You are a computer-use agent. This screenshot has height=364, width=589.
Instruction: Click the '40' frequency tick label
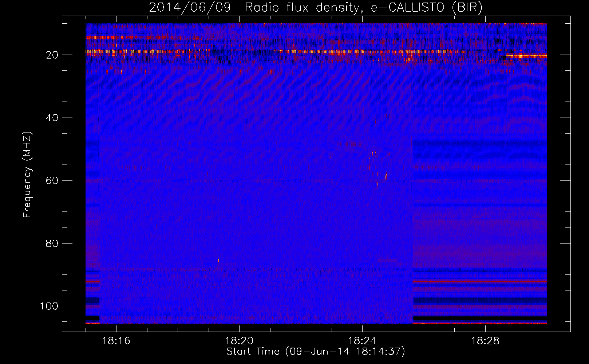[52, 118]
